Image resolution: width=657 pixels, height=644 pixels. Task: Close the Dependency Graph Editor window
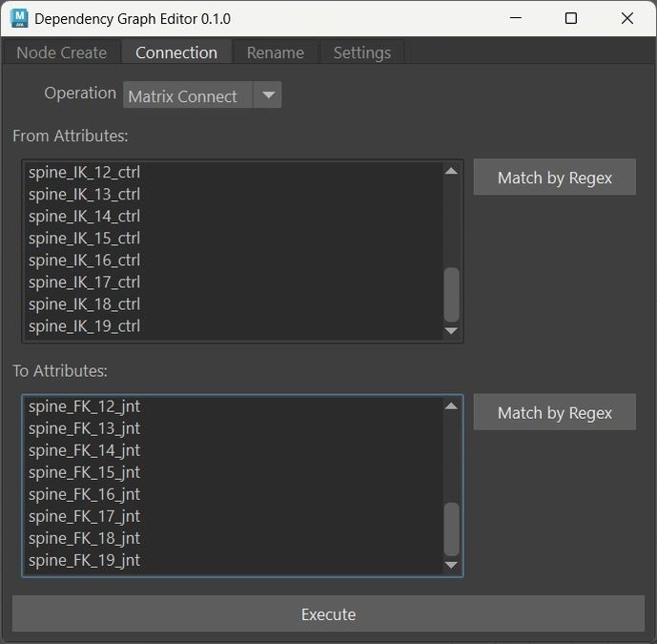[x=627, y=18]
